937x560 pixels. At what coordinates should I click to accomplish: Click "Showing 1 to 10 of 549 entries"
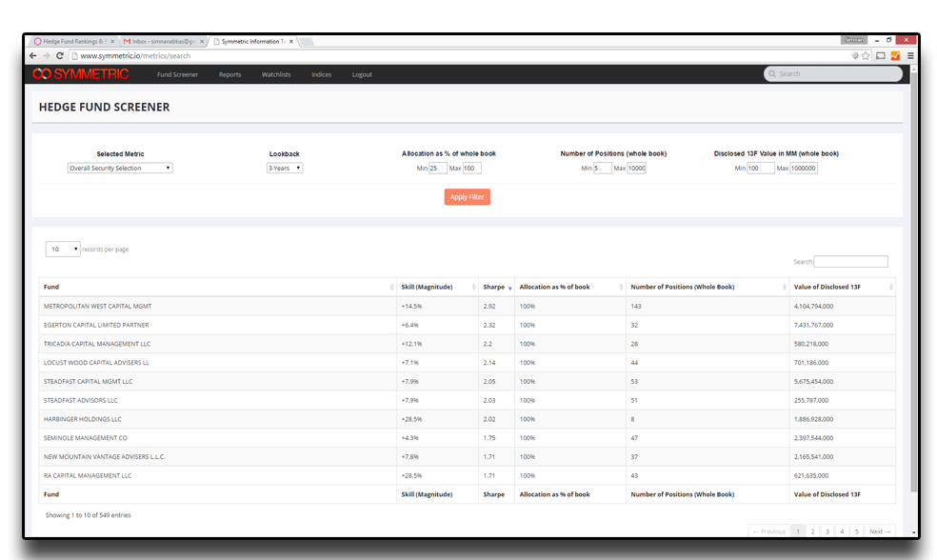tap(89, 515)
